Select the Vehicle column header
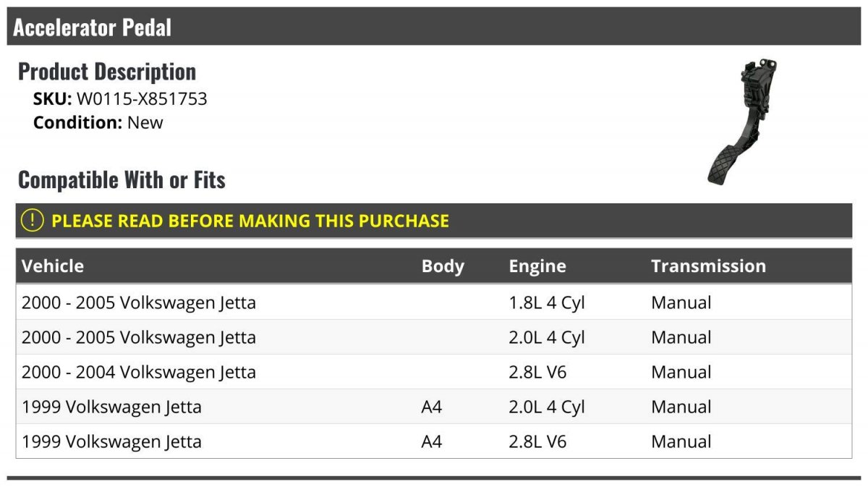Viewport: 868px width, 487px height. (x=53, y=266)
